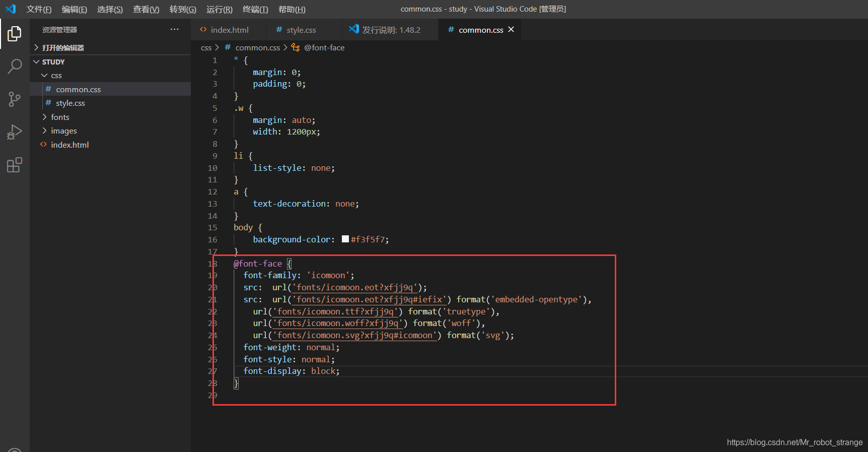Click the VS Code icon on release notes tab
Image resolution: width=868 pixels, height=452 pixels.
(354, 29)
